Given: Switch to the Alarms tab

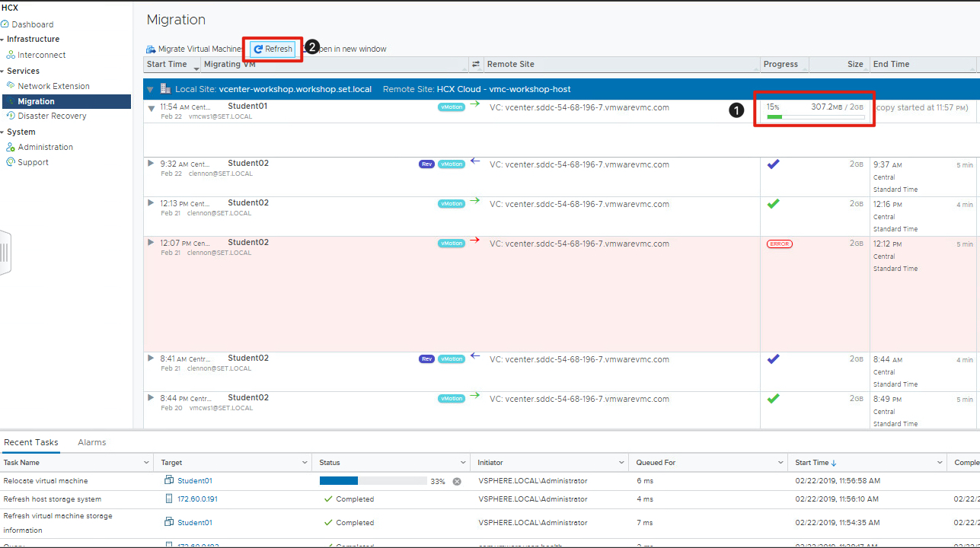Looking at the screenshot, I should (x=91, y=442).
